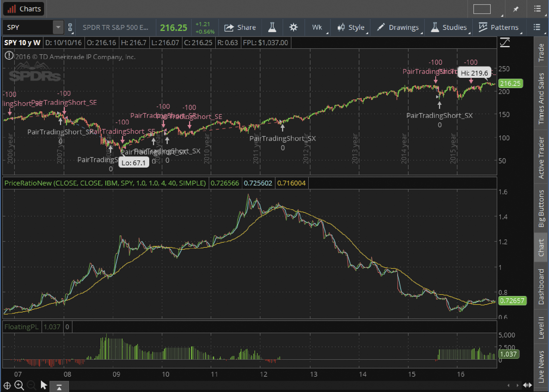Open the Active Trader sidebar tab
The width and height of the screenshot is (549, 392).
(541, 157)
